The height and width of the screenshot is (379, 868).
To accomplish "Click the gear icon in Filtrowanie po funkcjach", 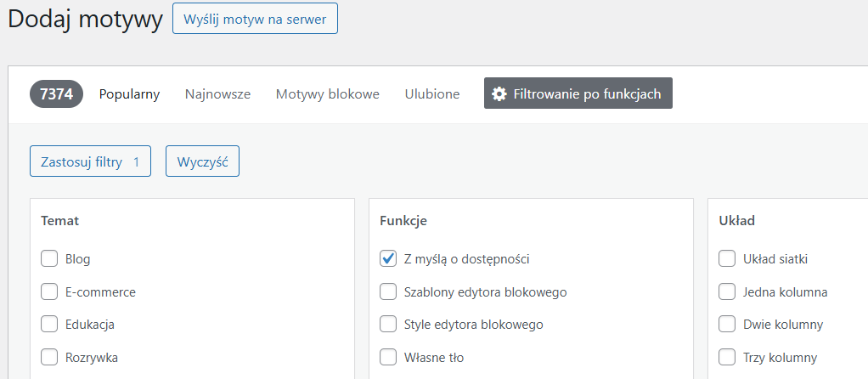I will (499, 93).
